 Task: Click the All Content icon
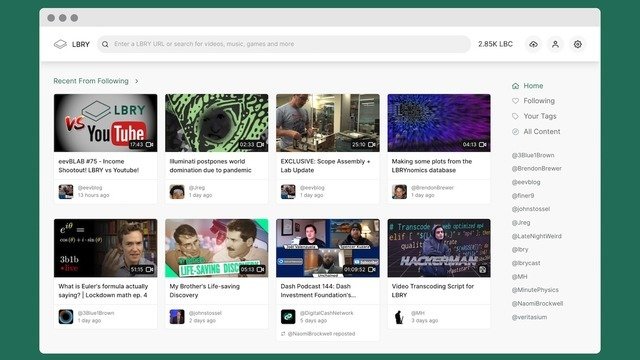click(516, 131)
